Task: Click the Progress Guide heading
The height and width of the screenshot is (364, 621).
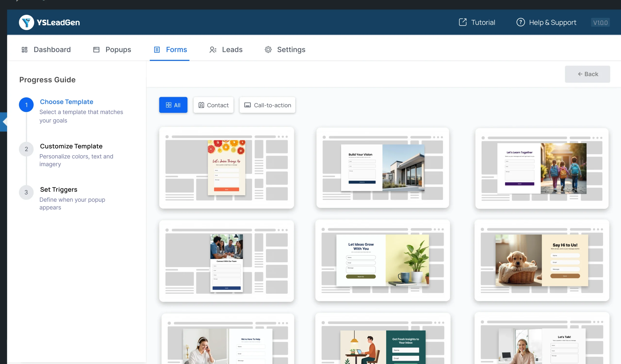Action: [x=47, y=80]
